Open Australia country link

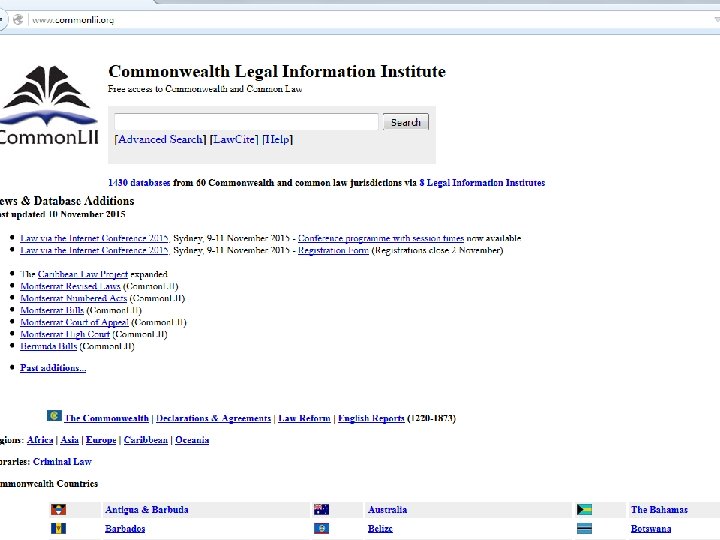tap(387, 509)
